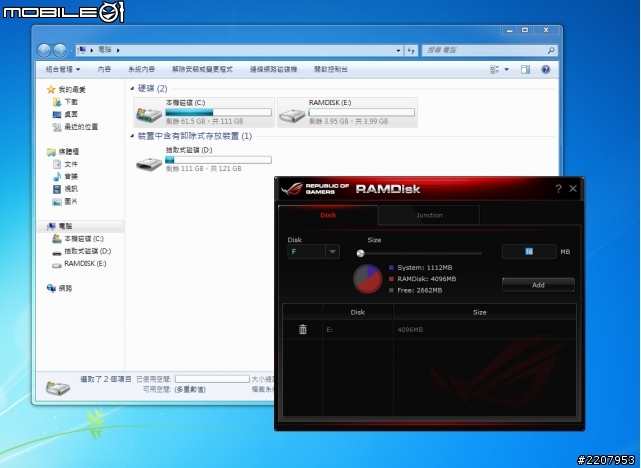This screenshot has width=641, height=468.
Task: Open address bar history dropdown arrow
Action: 398,50
